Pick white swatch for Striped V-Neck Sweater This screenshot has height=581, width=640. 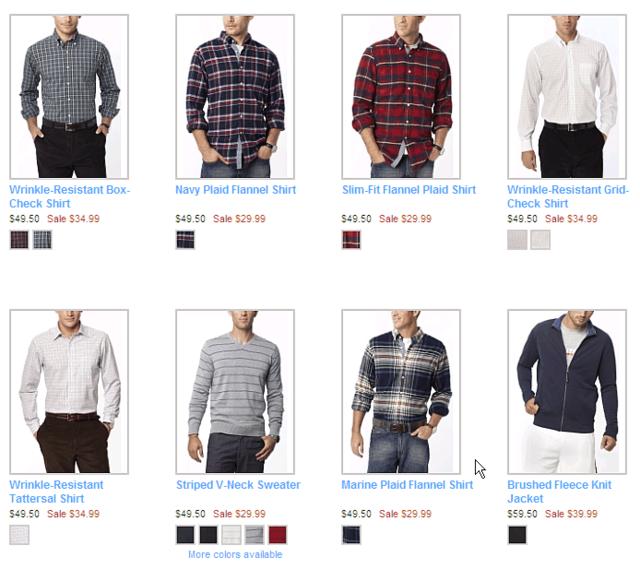tap(231, 535)
